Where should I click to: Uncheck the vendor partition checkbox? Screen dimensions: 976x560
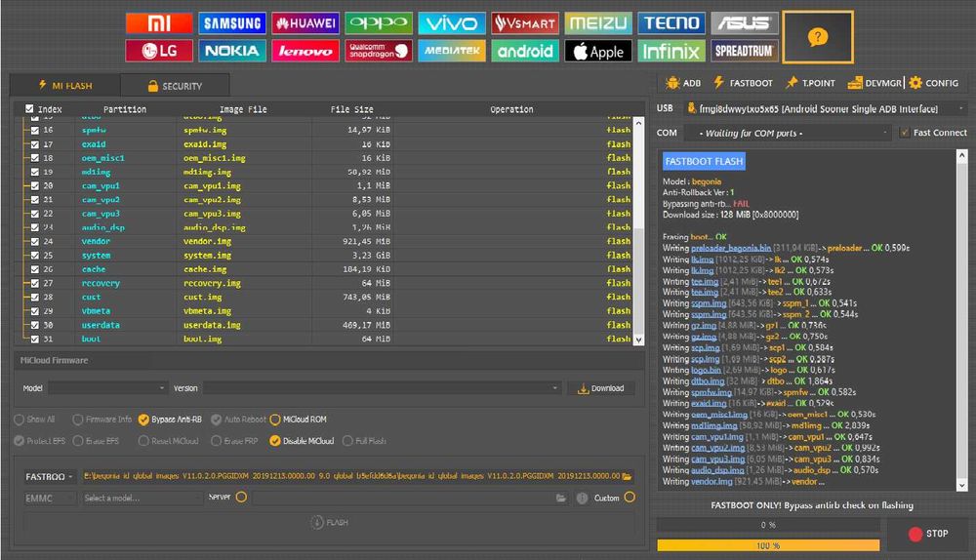(x=35, y=241)
